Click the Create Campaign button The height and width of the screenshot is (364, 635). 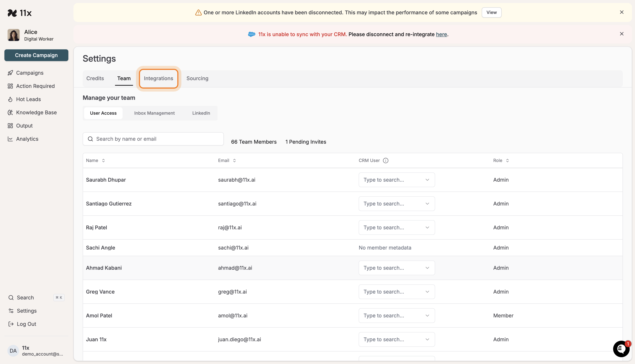(x=36, y=55)
